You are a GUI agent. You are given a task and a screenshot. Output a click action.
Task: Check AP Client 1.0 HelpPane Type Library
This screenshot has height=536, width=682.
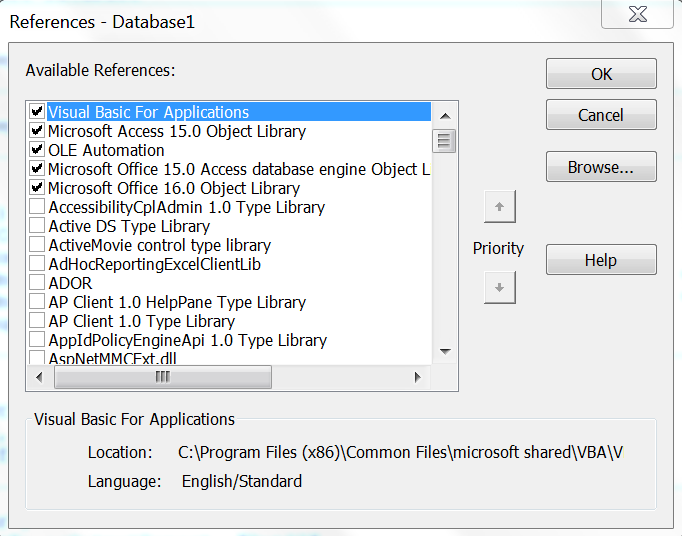coord(37,302)
